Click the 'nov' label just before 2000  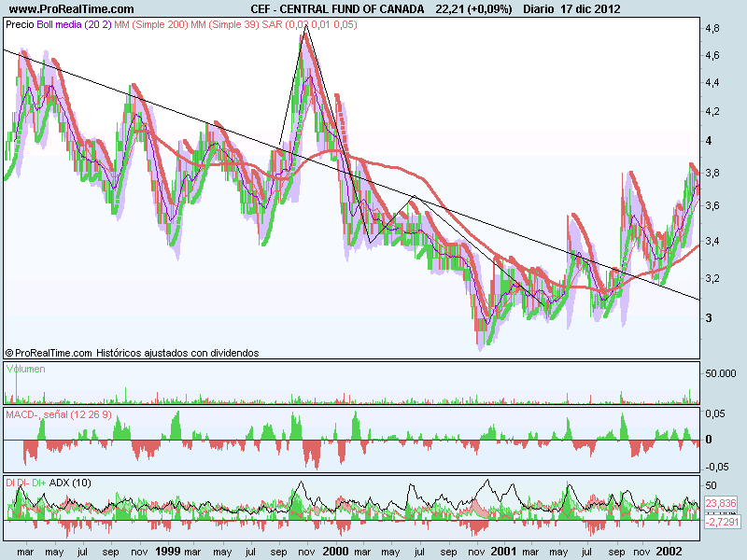pos(306,552)
